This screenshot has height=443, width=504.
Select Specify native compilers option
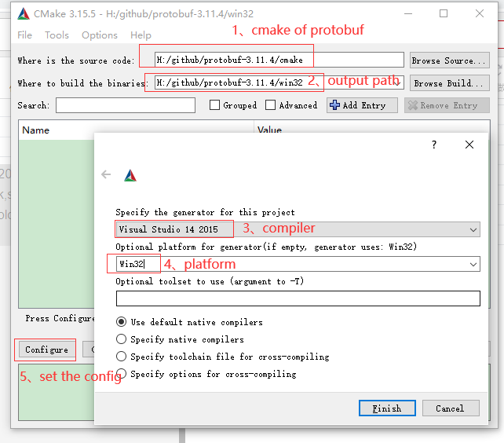(121, 339)
